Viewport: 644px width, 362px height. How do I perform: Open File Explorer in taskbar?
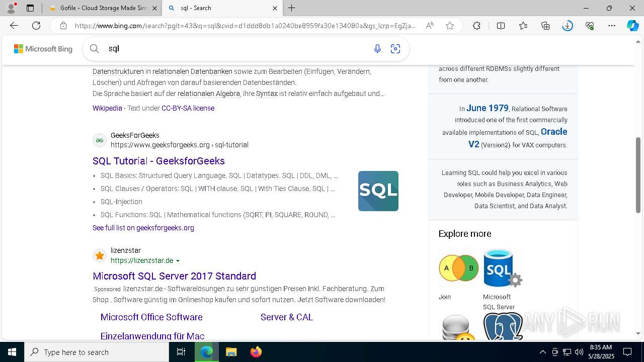click(x=231, y=352)
